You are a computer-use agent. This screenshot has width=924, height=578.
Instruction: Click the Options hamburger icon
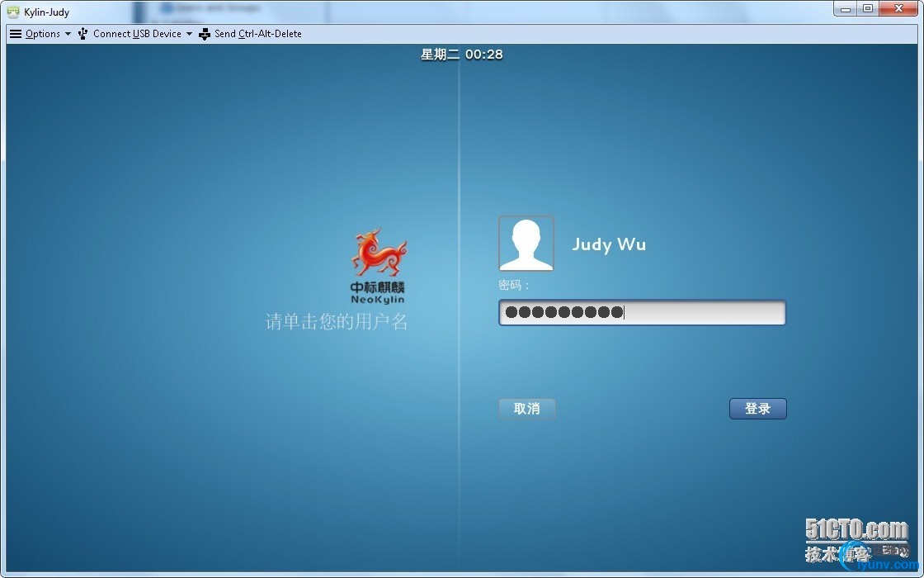16,34
